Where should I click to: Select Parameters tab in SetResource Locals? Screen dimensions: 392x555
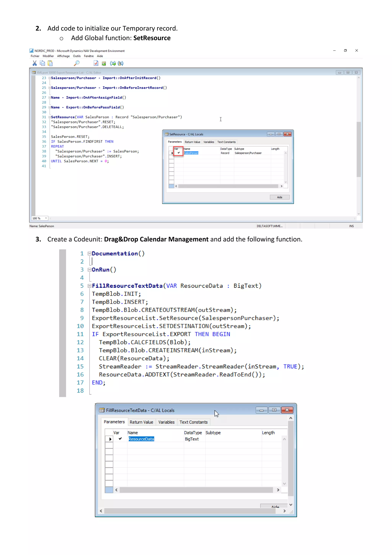tap(175, 142)
